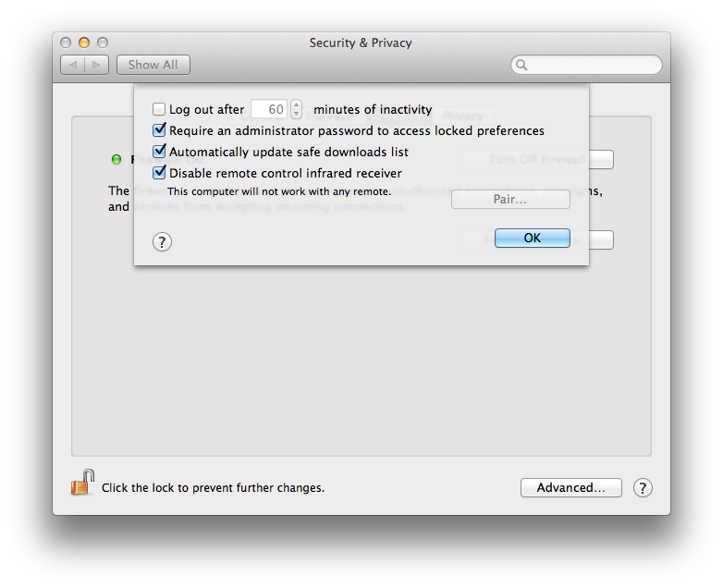
Task: Go forward with the right arrow button
Action: click(96, 65)
